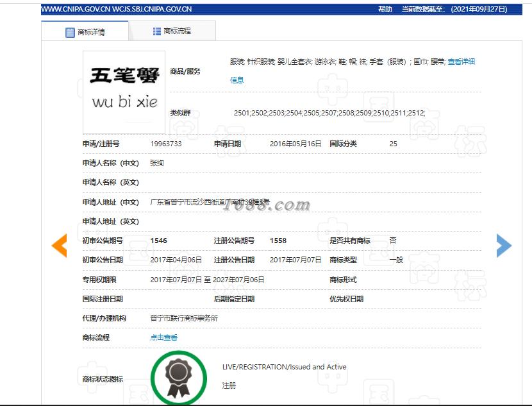Click the 专用权期限 label
Viewport: 532px width, 406px height.
click(99, 280)
